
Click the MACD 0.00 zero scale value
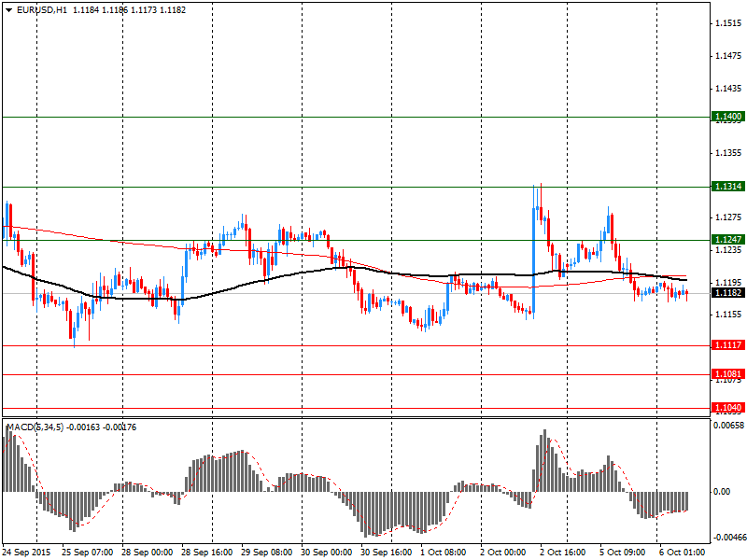click(x=722, y=492)
